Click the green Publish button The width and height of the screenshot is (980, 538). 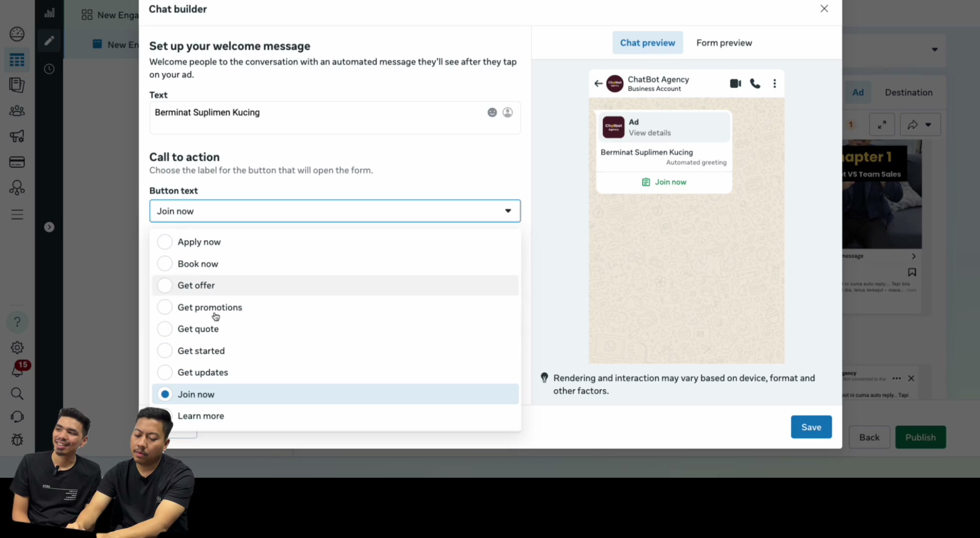920,437
